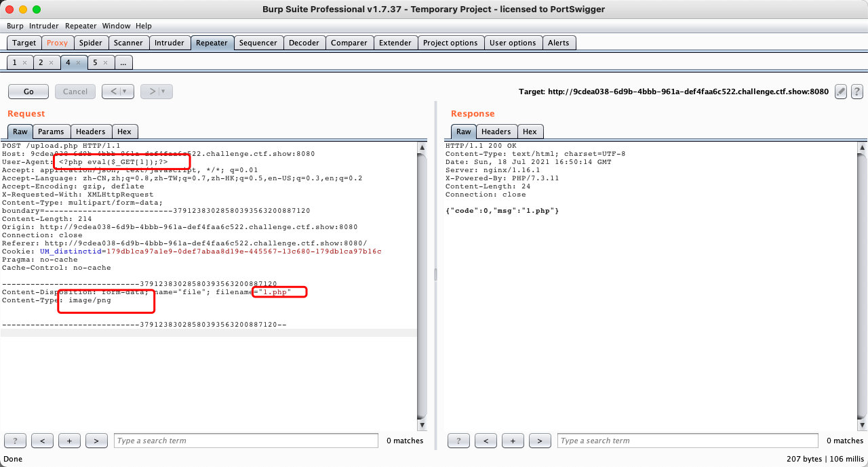Jump to next match in Request search

pyautogui.click(x=96, y=441)
